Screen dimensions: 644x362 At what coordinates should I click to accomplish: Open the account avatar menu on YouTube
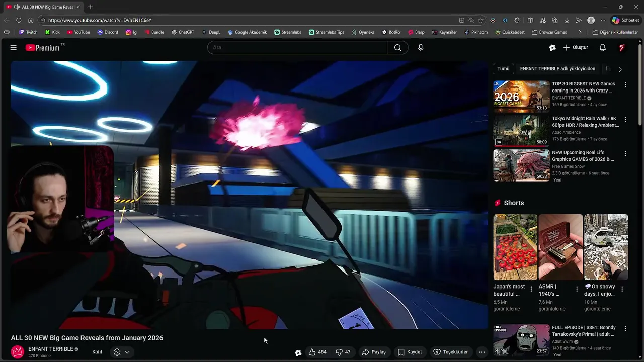coord(621,47)
